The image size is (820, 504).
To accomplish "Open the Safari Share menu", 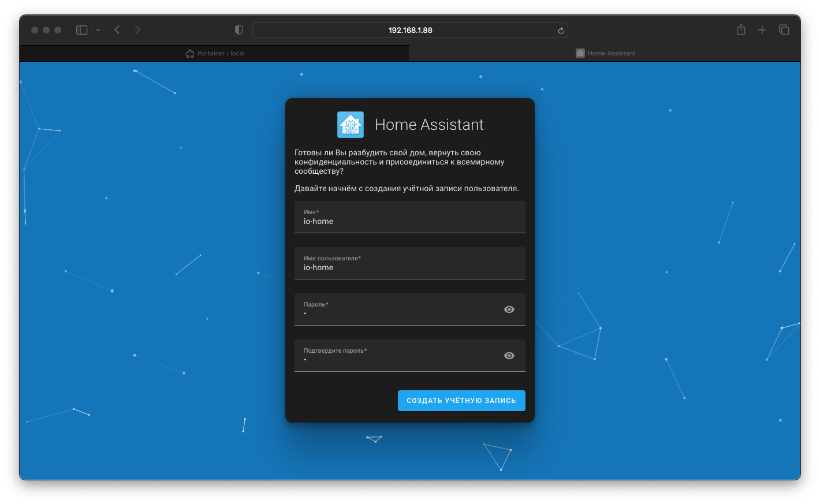I will (x=741, y=29).
